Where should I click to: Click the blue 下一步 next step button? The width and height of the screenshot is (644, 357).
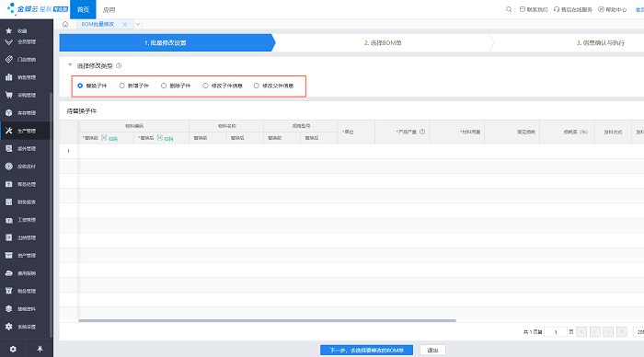(x=366, y=350)
